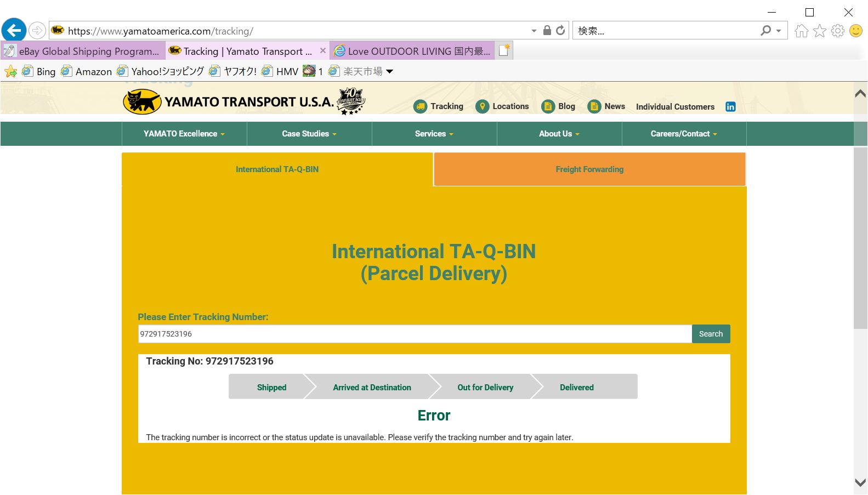Viewport: 868px width, 495px height.
Task: Click the YAMATO TRANSPORT U.S.A. wordmark
Action: (249, 102)
